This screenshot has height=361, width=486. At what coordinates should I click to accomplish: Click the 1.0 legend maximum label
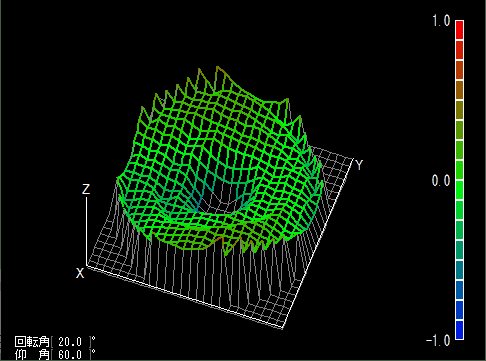(441, 21)
